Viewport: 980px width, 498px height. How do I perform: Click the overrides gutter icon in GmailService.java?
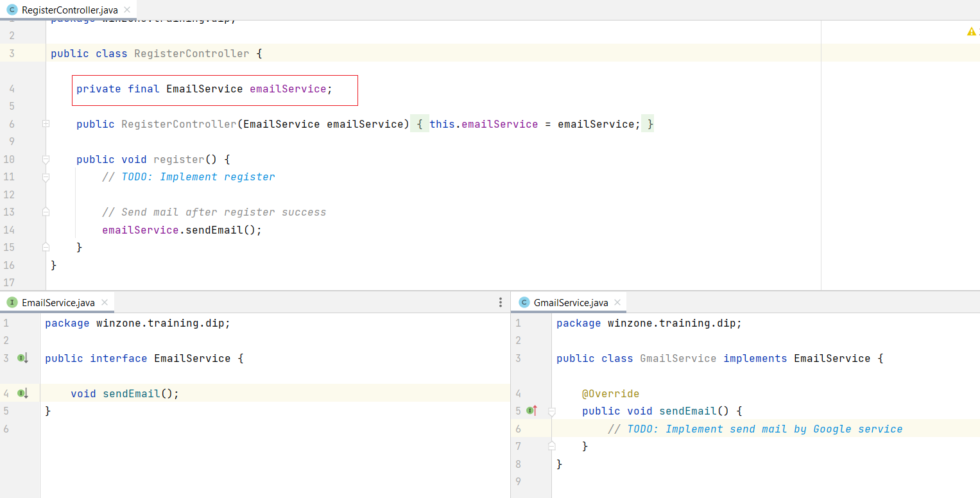tap(531, 410)
